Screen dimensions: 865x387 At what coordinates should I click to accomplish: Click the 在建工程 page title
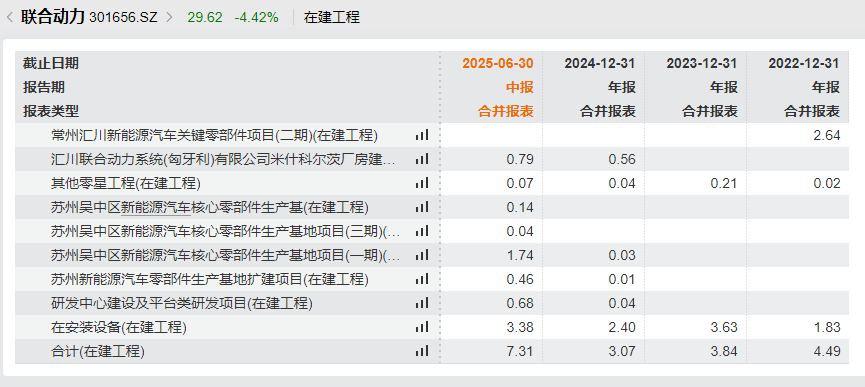pyautogui.click(x=332, y=18)
